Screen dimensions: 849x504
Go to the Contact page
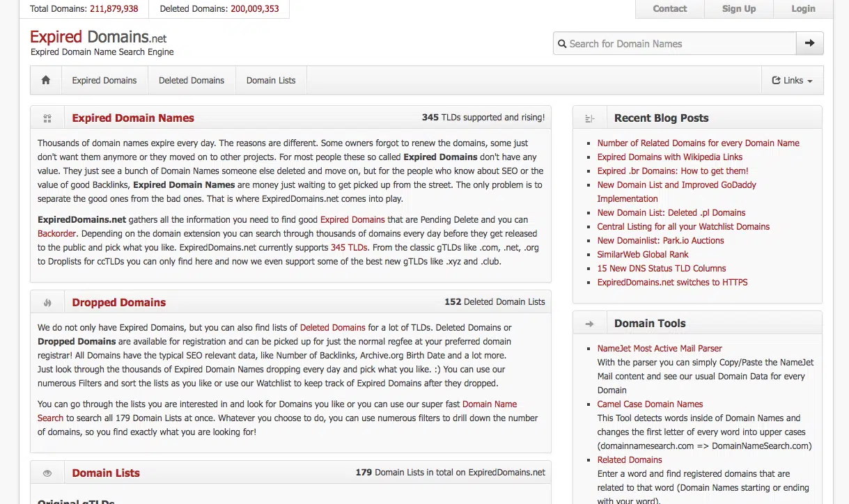click(x=670, y=8)
